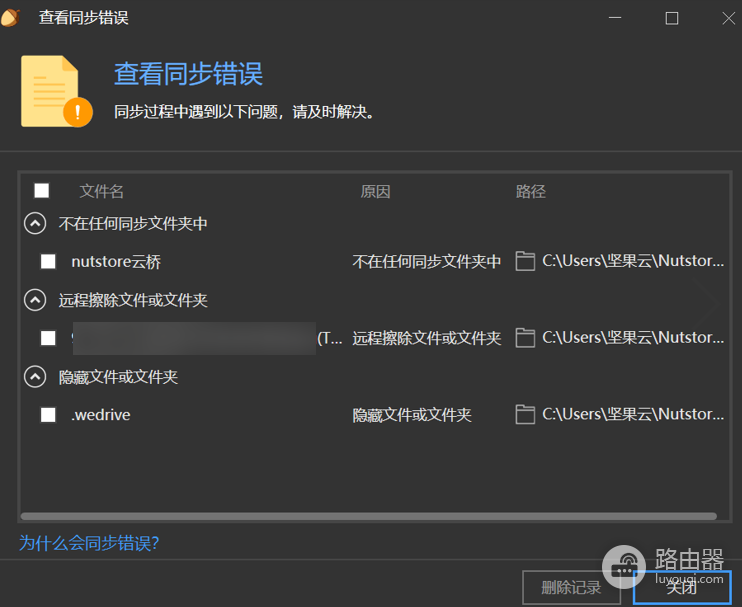Click the 删除记录 button
The height and width of the screenshot is (607, 742).
(x=571, y=587)
